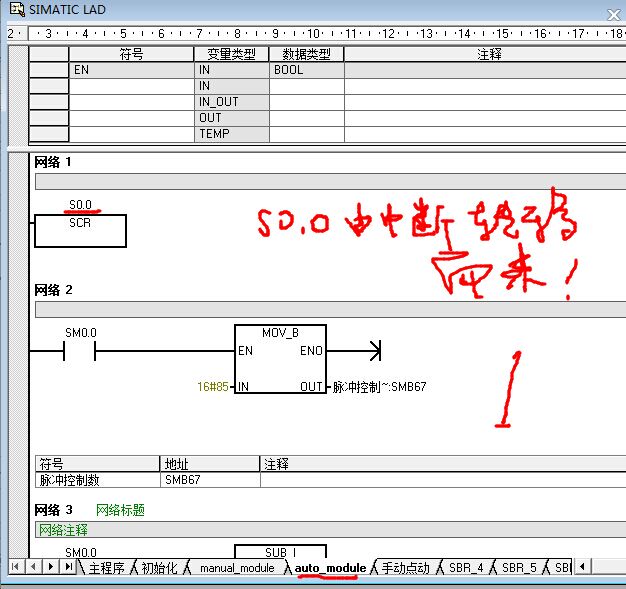This screenshot has height=589, width=626.
Task: Select the IN_OUT variable type cell
Action: [x=232, y=102]
